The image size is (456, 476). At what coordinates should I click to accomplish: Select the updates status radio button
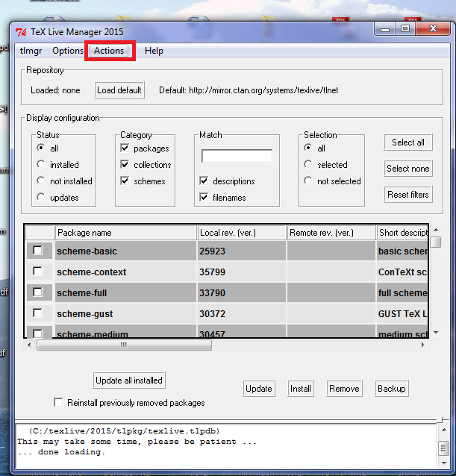(40, 198)
